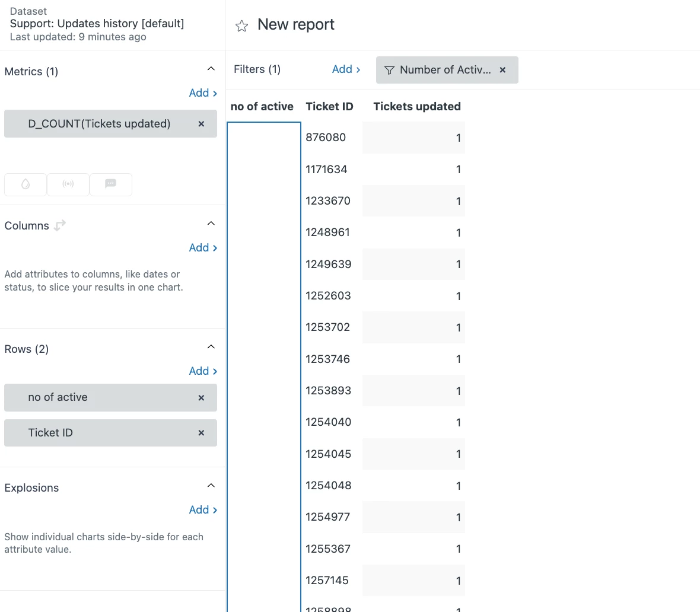The height and width of the screenshot is (612, 700).
Task: Collapse the Columns section
Action: [x=211, y=223]
